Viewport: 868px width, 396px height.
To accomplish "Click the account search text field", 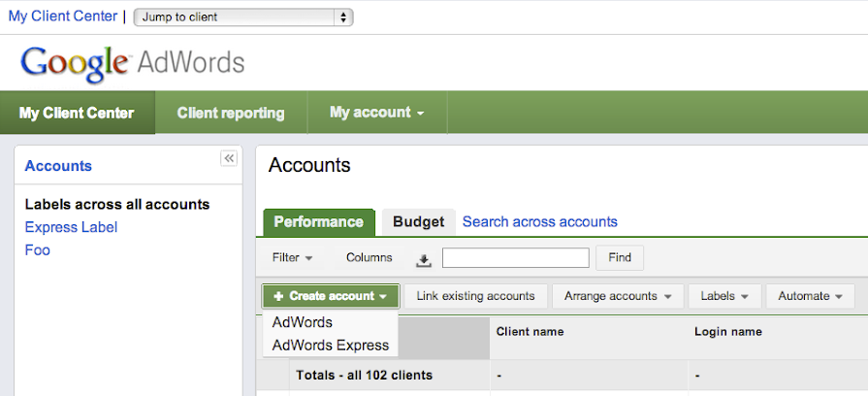I will point(515,257).
